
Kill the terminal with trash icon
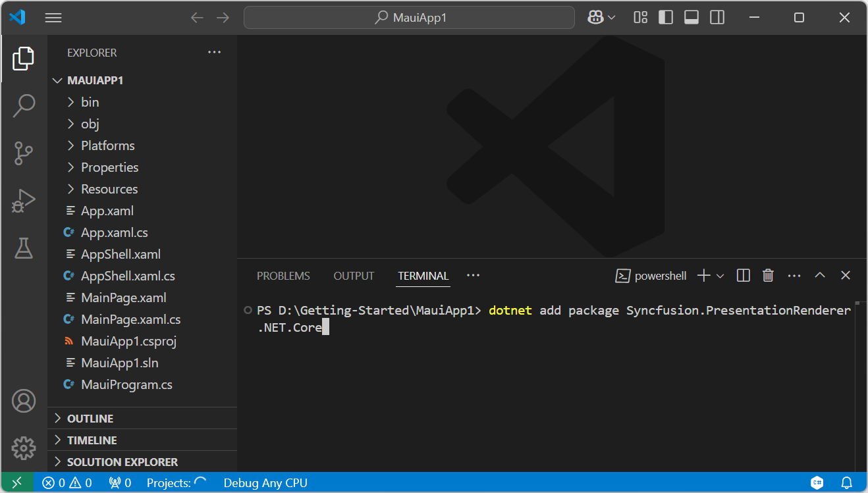point(768,276)
